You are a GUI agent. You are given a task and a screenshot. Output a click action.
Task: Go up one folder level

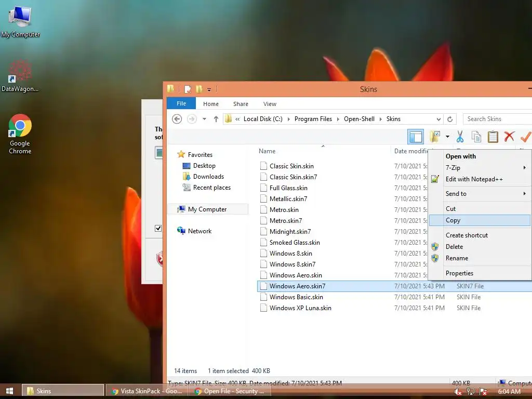coord(216,119)
